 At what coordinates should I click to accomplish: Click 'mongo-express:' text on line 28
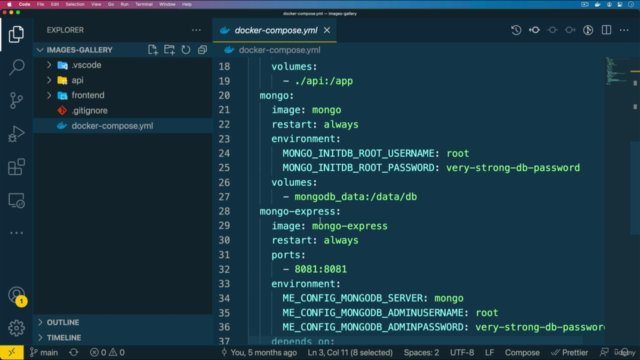tap(300, 211)
